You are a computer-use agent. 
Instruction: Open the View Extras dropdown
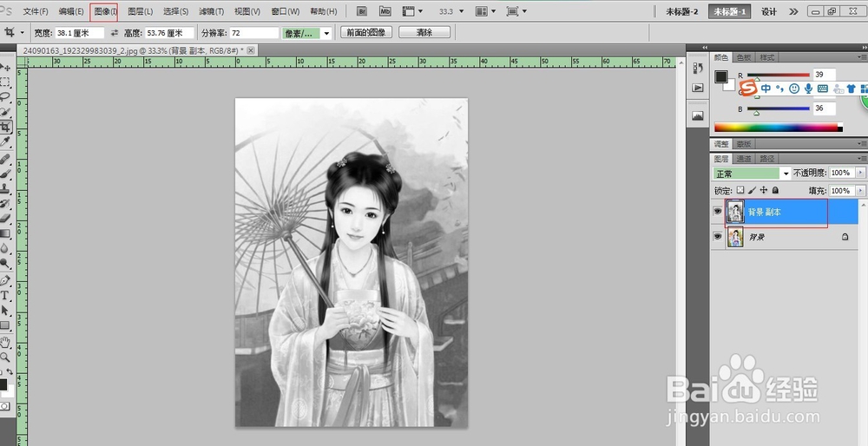point(411,11)
